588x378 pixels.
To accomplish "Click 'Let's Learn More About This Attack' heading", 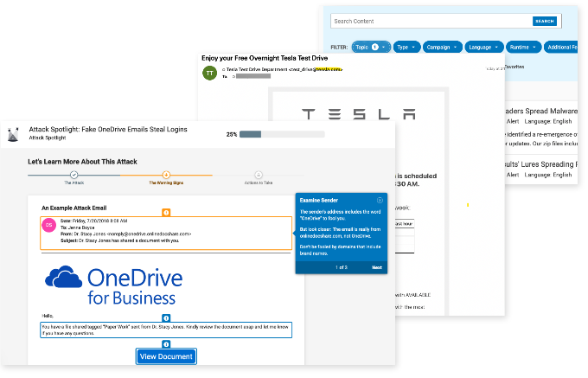I will [x=82, y=162].
